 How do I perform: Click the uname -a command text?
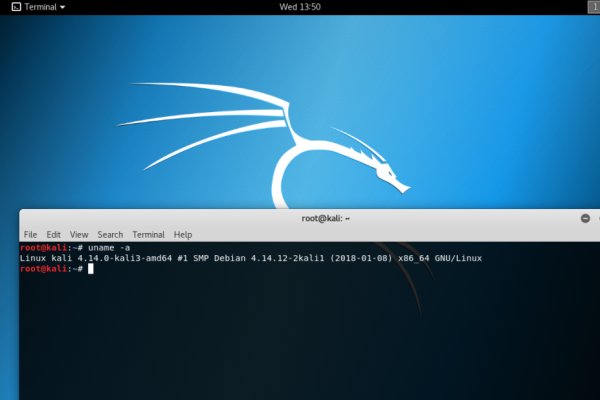pyautogui.click(x=110, y=247)
